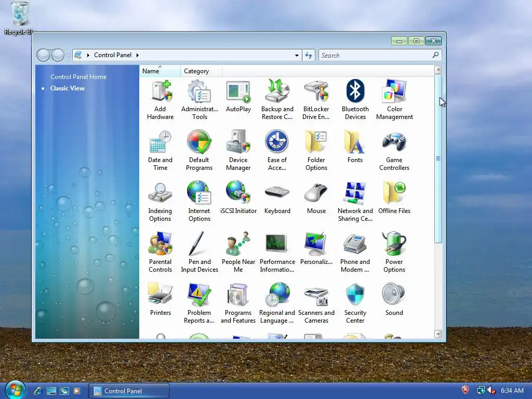Open Game Controllers

(x=394, y=151)
